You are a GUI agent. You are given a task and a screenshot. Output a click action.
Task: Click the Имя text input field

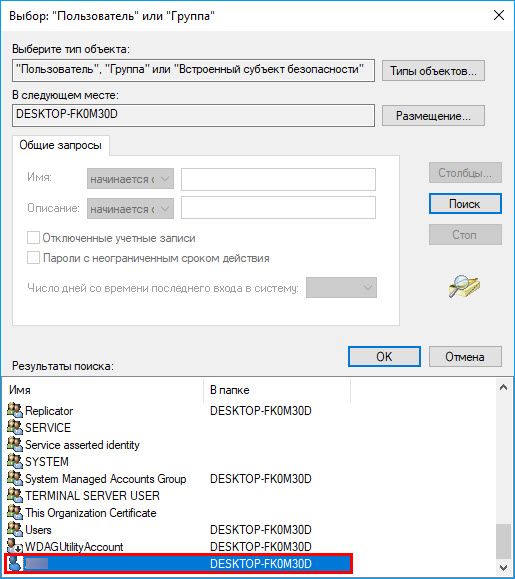[278, 179]
